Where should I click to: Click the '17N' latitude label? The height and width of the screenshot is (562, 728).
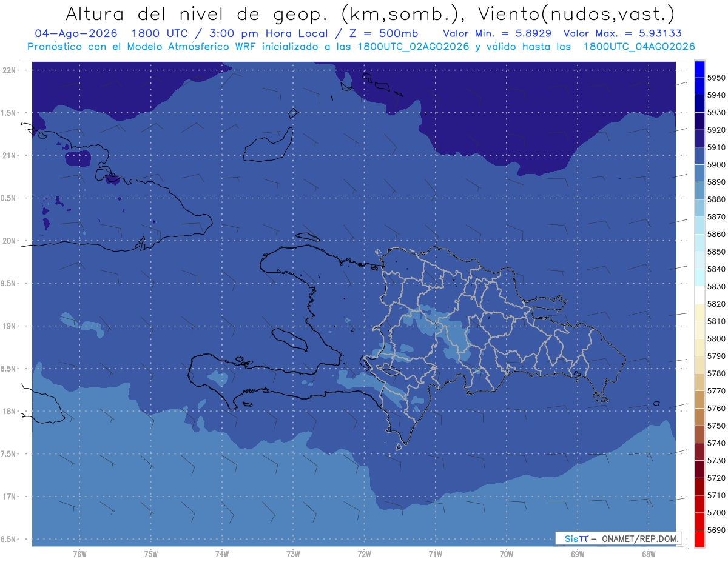(x=9, y=497)
